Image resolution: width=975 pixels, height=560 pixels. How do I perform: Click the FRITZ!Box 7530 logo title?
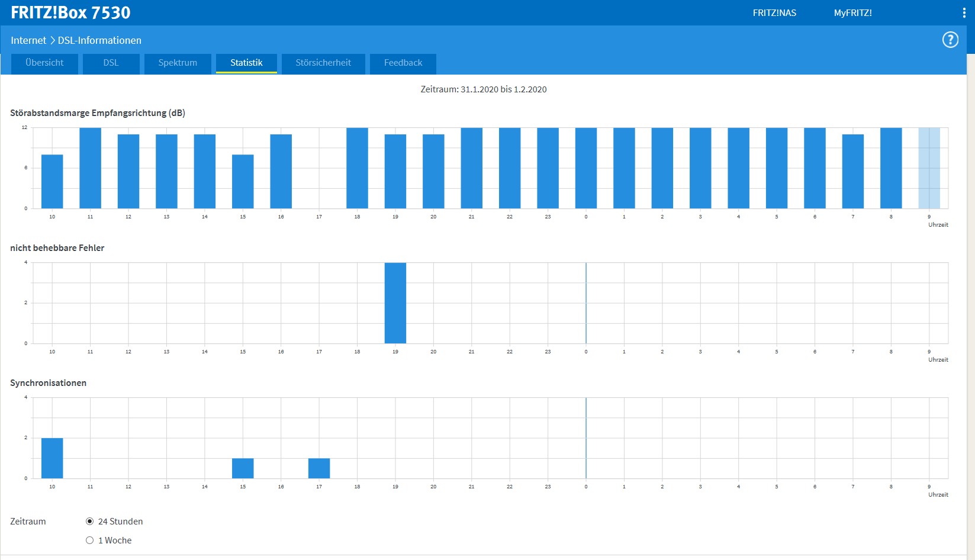point(70,12)
